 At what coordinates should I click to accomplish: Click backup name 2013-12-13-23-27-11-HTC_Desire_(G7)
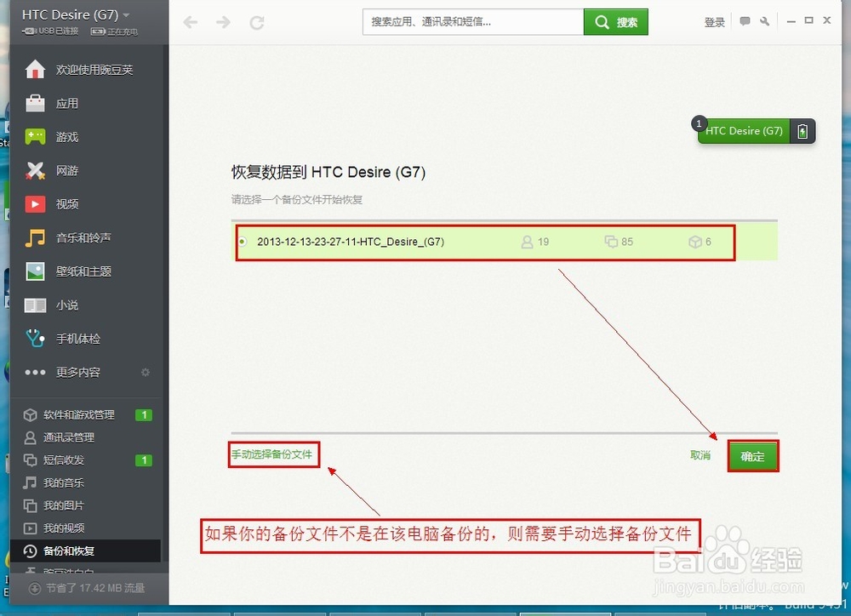(351, 242)
